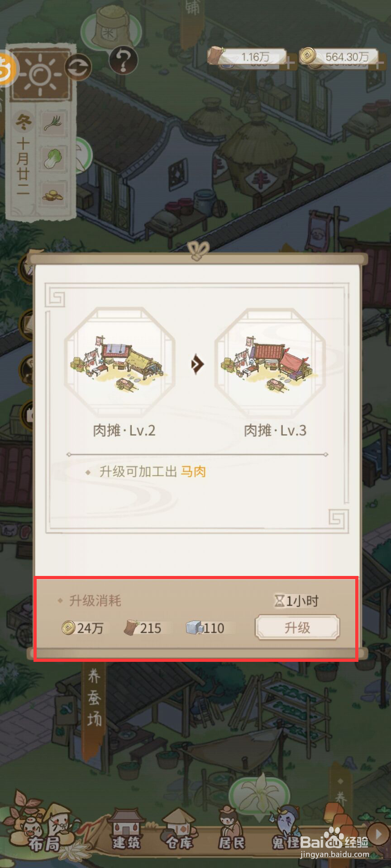The image size is (391, 868).
Task: Click the 肉摊 Lv.3 building thumbnail
Action: click(x=271, y=362)
